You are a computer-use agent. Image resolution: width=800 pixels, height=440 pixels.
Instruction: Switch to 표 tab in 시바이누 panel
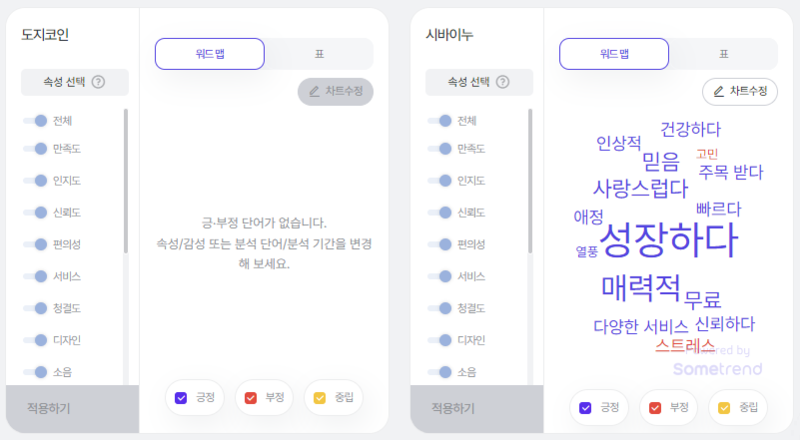[x=723, y=54]
